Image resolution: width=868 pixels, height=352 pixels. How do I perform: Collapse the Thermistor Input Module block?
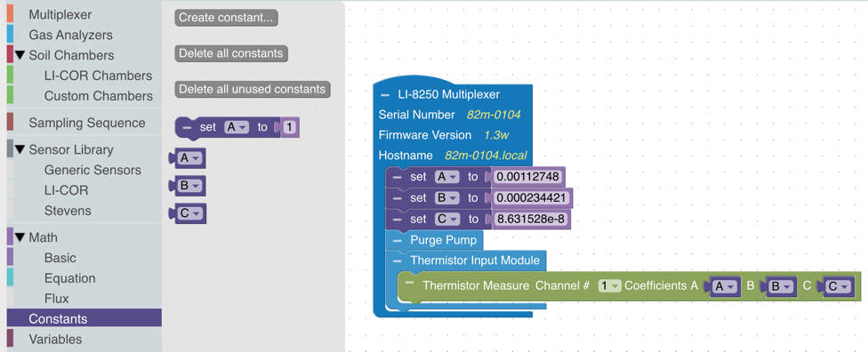[397, 260]
